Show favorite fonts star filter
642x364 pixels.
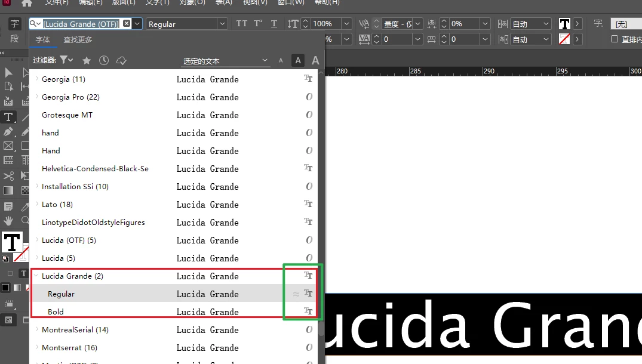point(87,60)
